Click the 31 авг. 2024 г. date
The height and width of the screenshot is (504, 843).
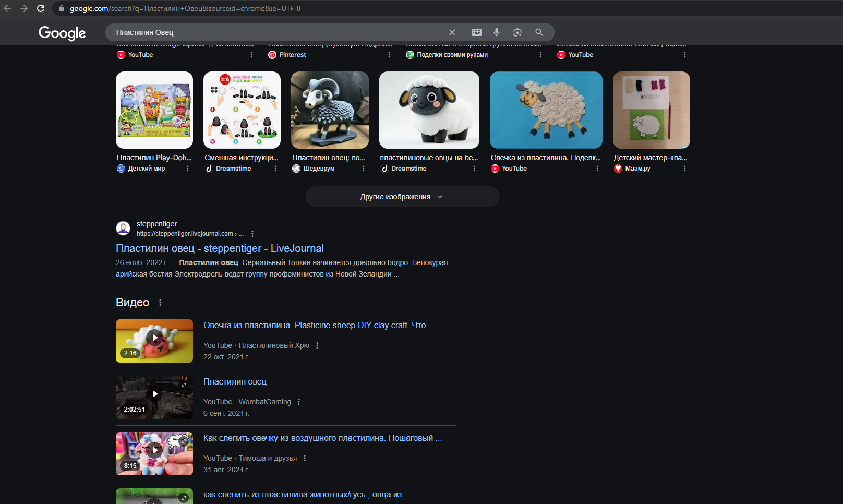(226, 470)
